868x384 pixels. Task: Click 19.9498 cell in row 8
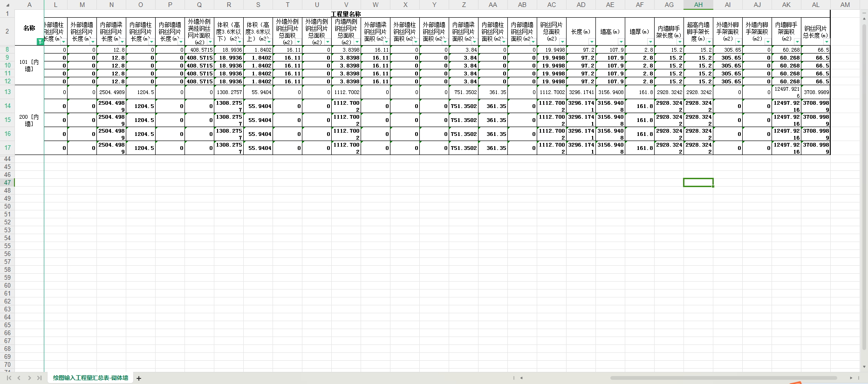coord(552,50)
